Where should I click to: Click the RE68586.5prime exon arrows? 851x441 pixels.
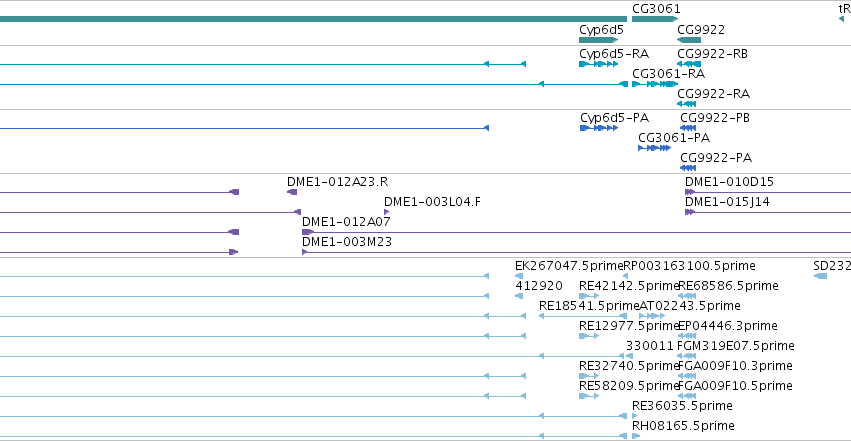(x=687, y=296)
